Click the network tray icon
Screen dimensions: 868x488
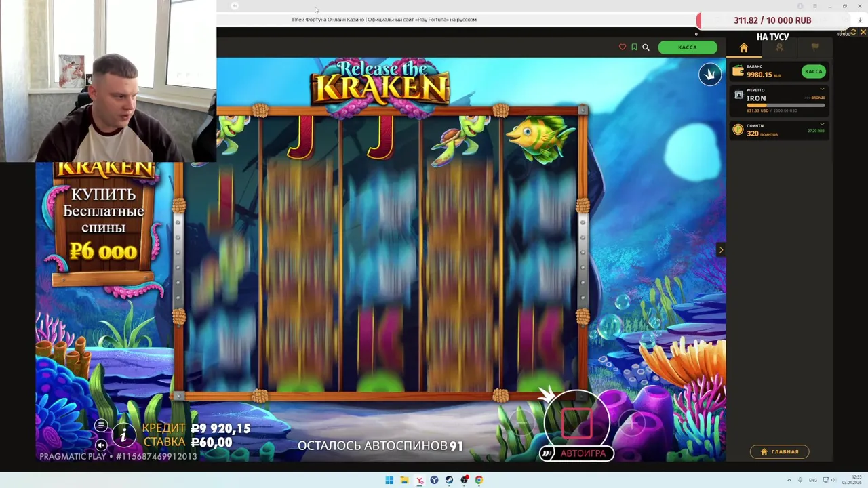(x=825, y=480)
